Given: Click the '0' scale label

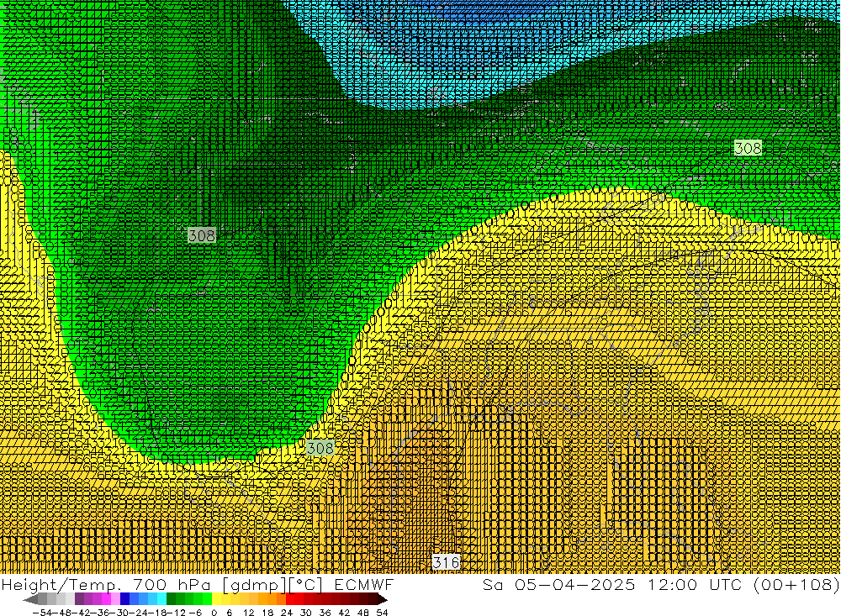Looking at the screenshot, I should (214, 613).
